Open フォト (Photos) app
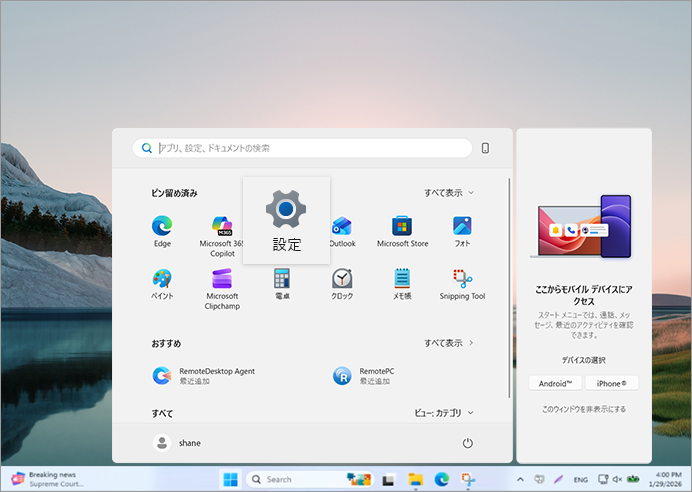 (x=462, y=232)
